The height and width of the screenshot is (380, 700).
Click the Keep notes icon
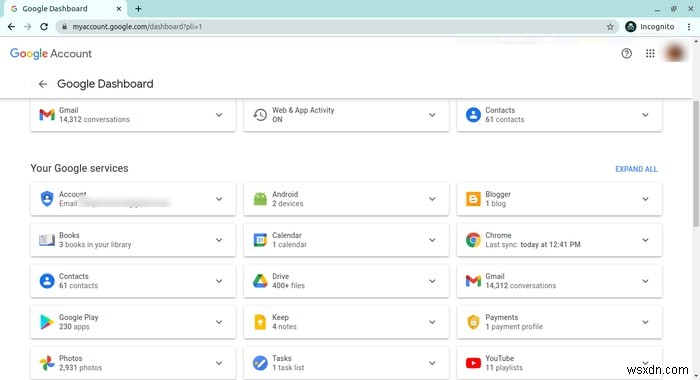click(x=260, y=322)
